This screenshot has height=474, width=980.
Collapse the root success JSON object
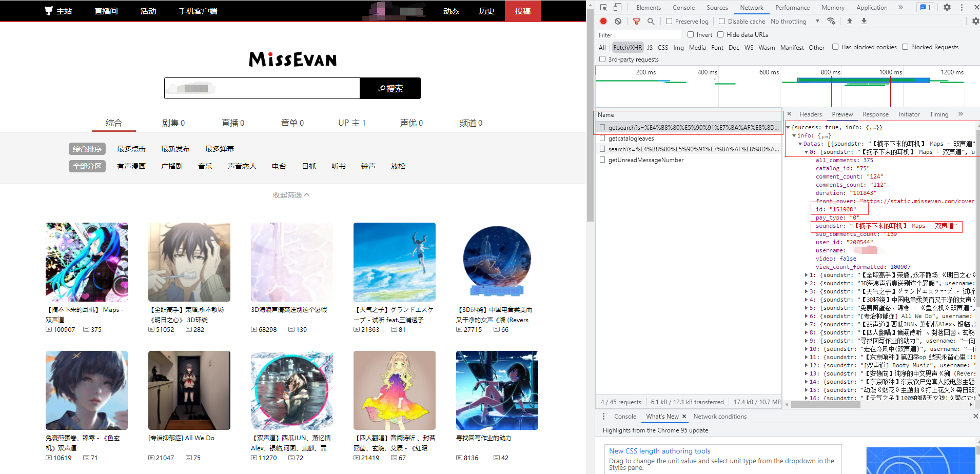[788, 127]
